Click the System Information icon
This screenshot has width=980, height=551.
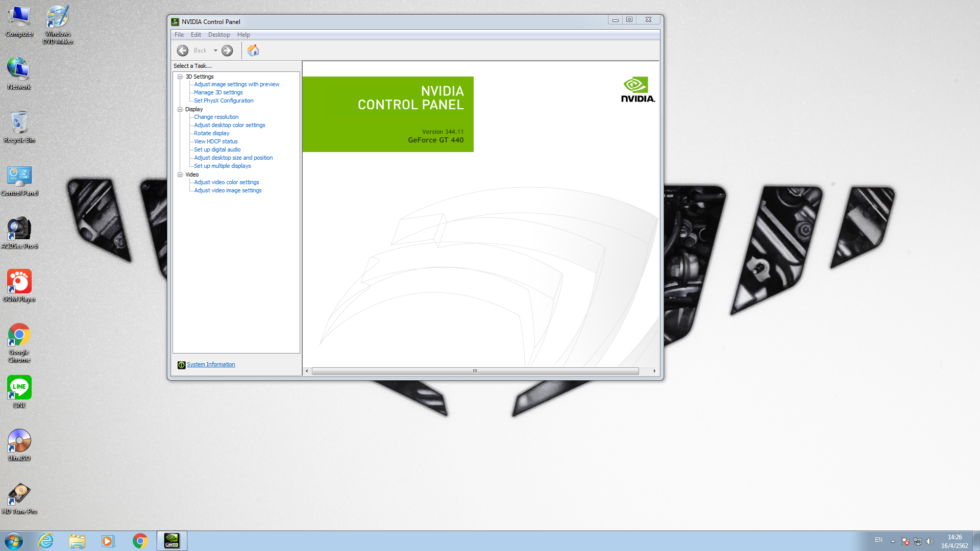click(181, 365)
